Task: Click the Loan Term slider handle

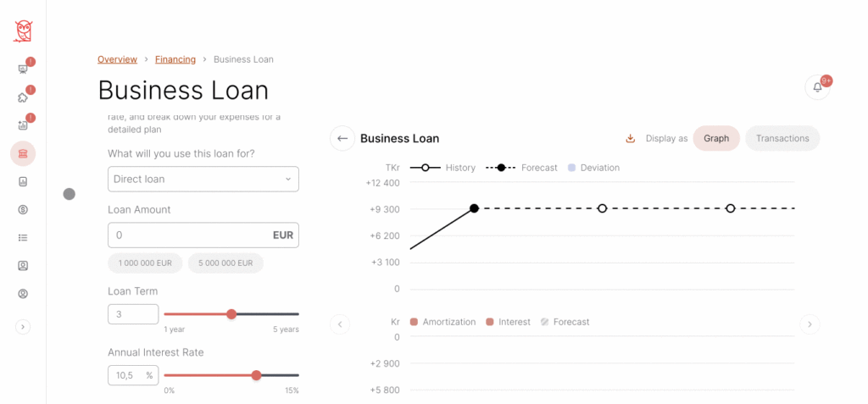Action: click(231, 314)
